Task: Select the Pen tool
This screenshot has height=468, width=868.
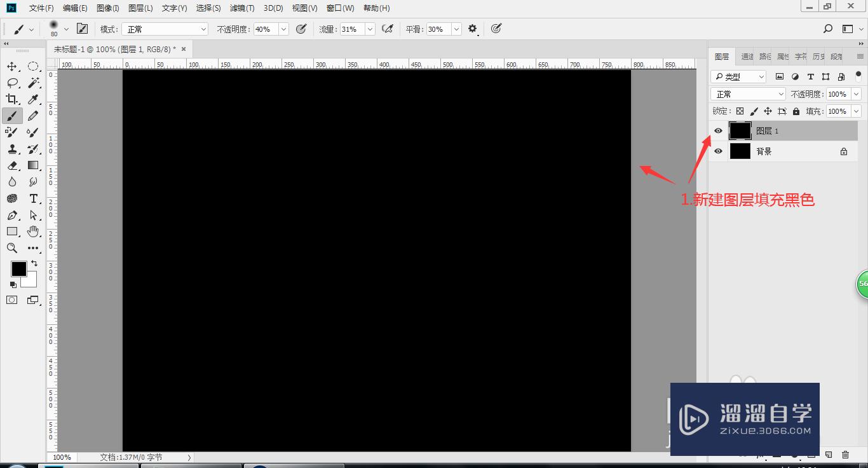Action: (12, 215)
